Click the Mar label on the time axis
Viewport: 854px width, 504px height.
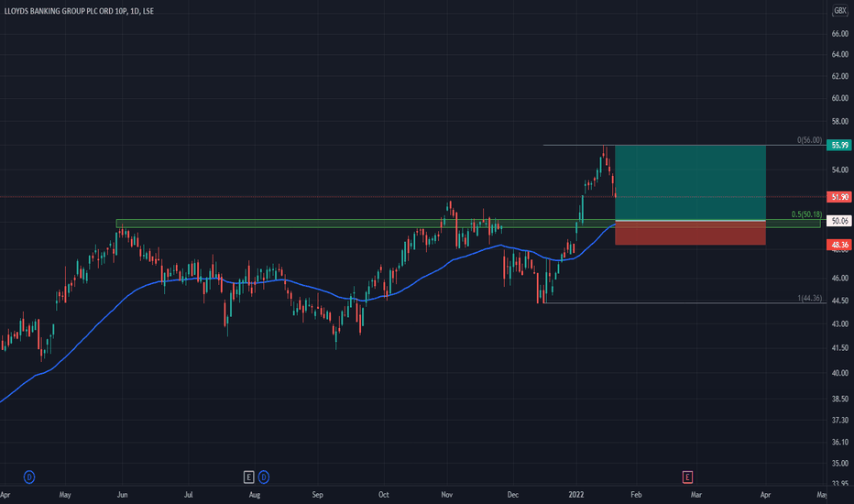coord(696,495)
